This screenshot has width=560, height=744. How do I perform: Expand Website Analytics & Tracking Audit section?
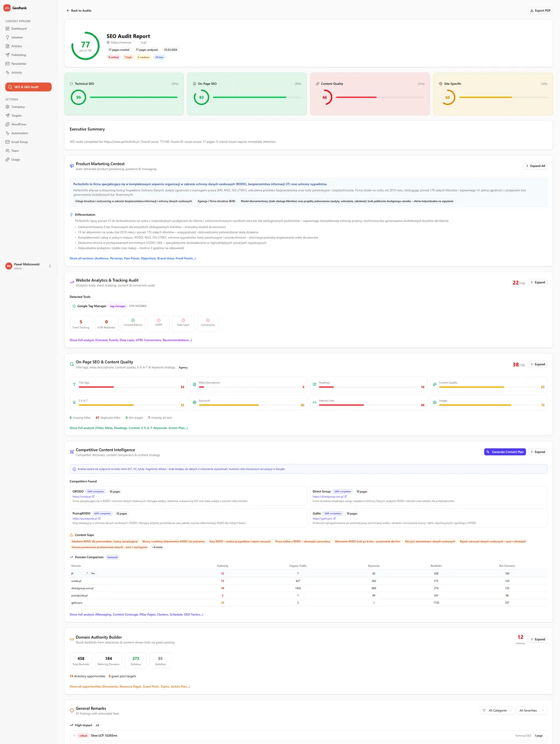(538, 282)
